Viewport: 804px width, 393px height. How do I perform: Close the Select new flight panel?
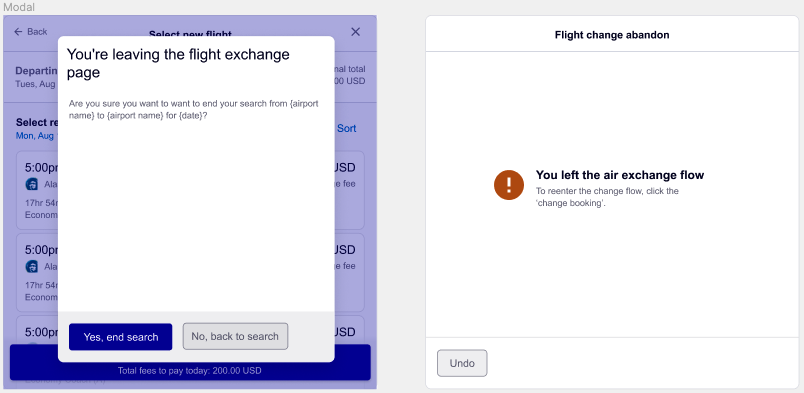click(x=355, y=32)
